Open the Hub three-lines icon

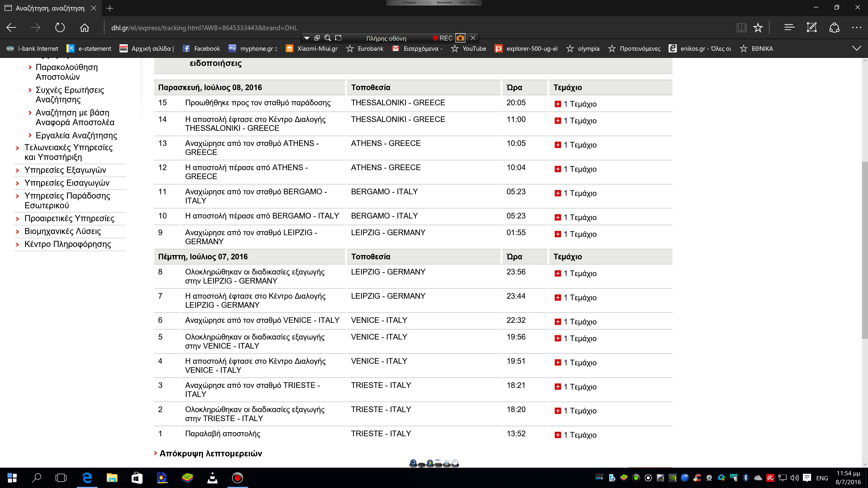click(789, 28)
